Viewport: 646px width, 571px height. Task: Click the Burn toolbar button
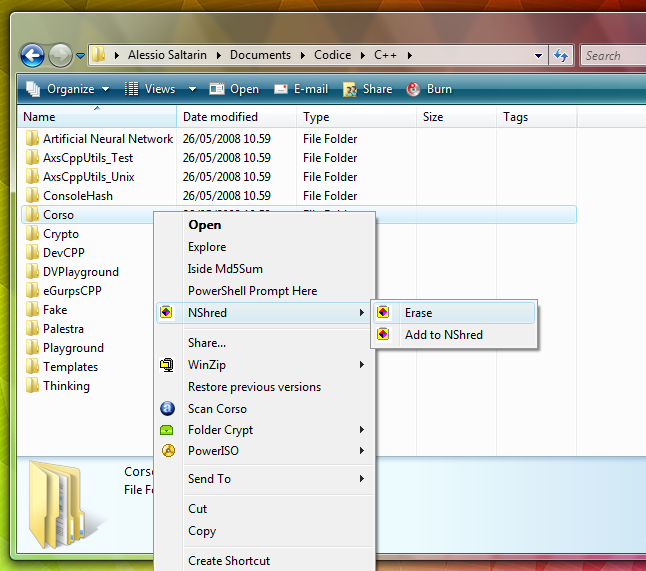(429, 89)
